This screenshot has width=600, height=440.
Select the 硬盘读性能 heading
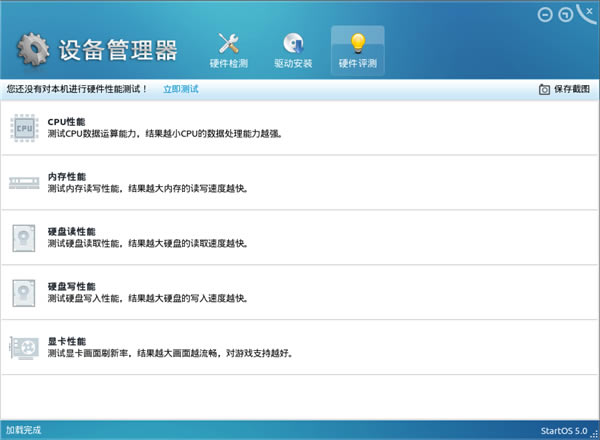point(72,231)
